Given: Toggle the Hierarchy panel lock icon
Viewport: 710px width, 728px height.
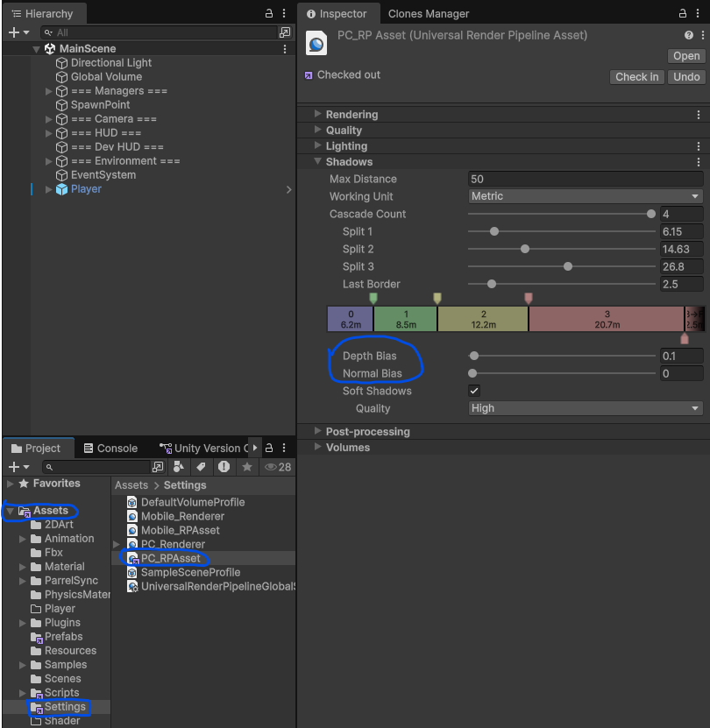Looking at the screenshot, I should (x=269, y=14).
